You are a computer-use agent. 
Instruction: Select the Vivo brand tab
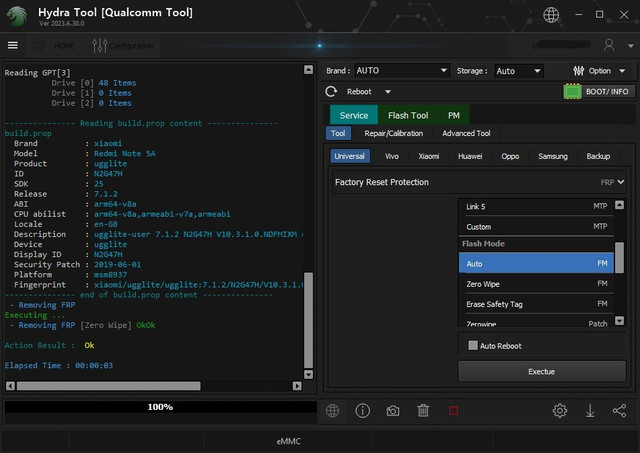pyautogui.click(x=391, y=156)
